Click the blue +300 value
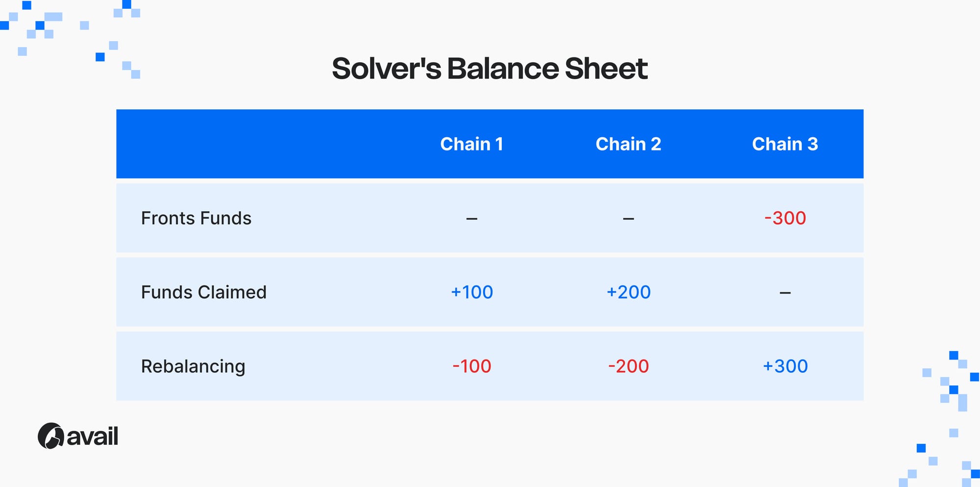Viewport: 980px width, 487px height. click(785, 366)
